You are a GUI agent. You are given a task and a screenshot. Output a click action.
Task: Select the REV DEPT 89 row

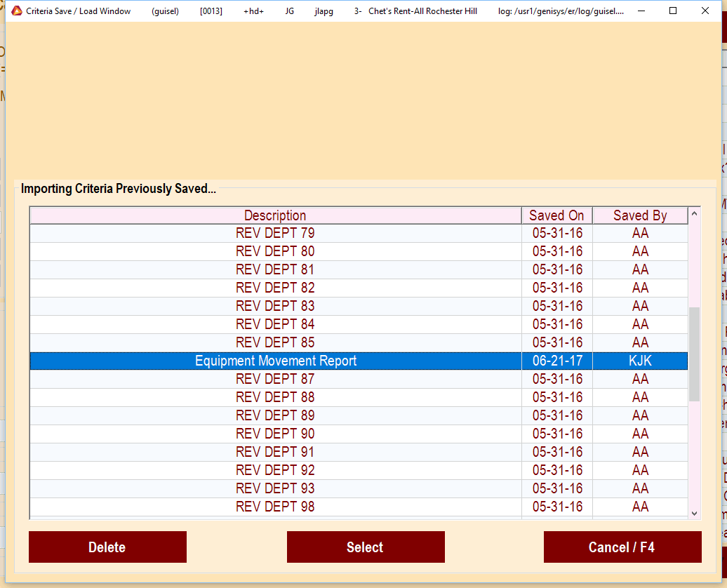point(359,415)
